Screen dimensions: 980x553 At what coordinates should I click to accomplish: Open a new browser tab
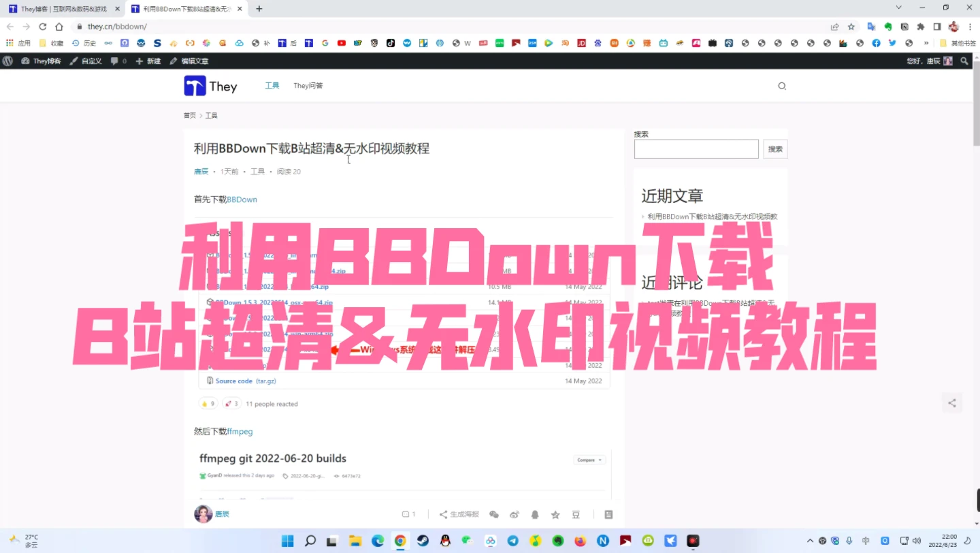click(259, 9)
